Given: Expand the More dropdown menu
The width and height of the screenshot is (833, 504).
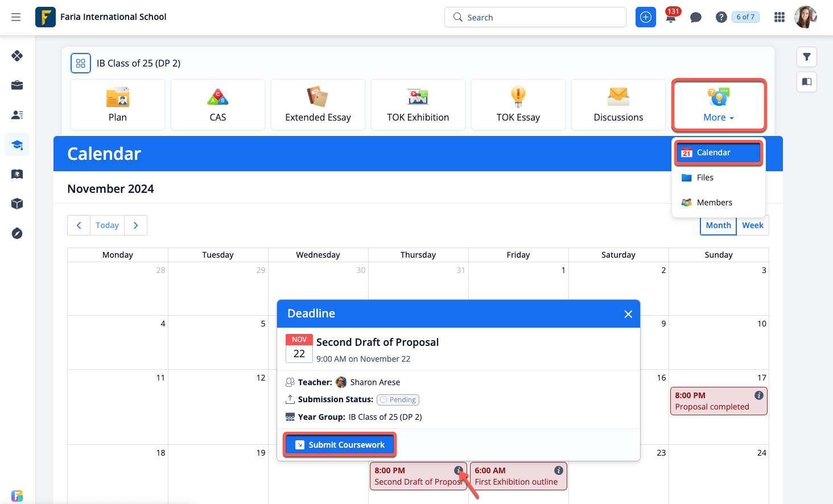Looking at the screenshot, I should (x=719, y=105).
